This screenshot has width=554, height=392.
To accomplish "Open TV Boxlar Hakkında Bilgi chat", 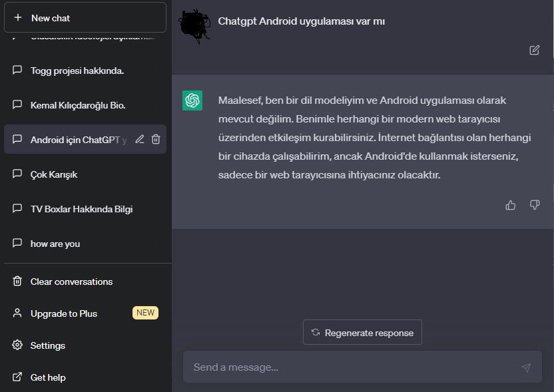I will 85,209.
